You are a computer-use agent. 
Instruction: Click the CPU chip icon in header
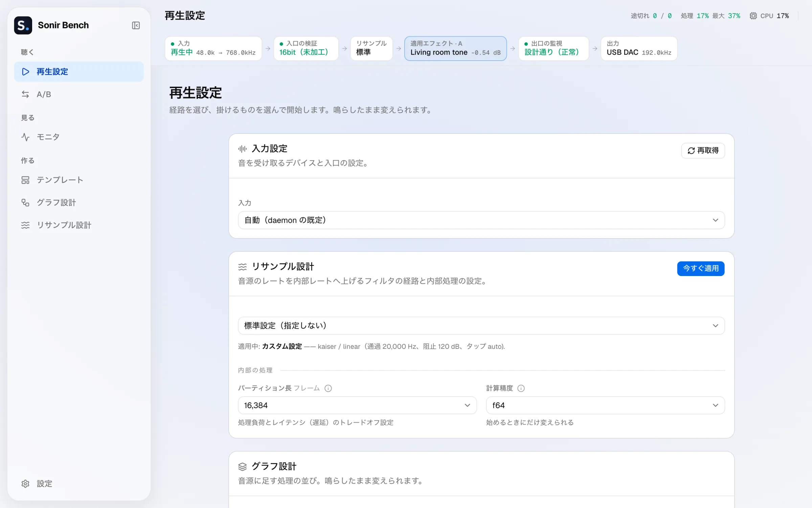coord(753,16)
